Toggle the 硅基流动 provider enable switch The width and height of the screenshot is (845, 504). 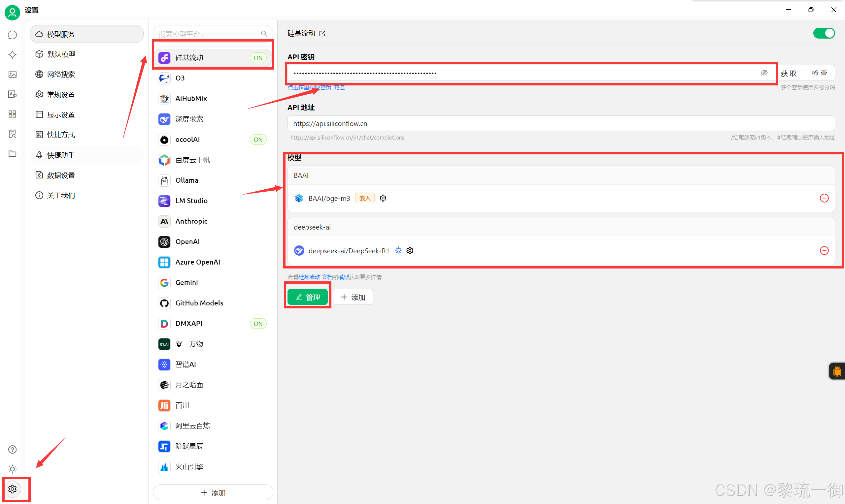pos(824,33)
